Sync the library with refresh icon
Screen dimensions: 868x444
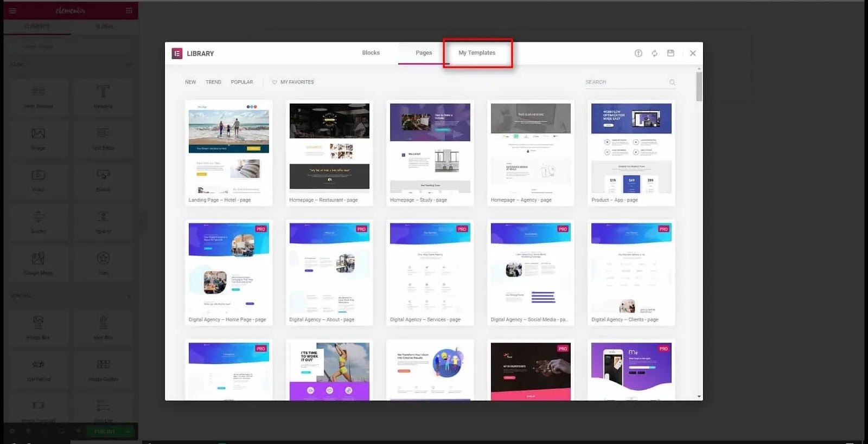pyautogui.click(x=655, y=53)
